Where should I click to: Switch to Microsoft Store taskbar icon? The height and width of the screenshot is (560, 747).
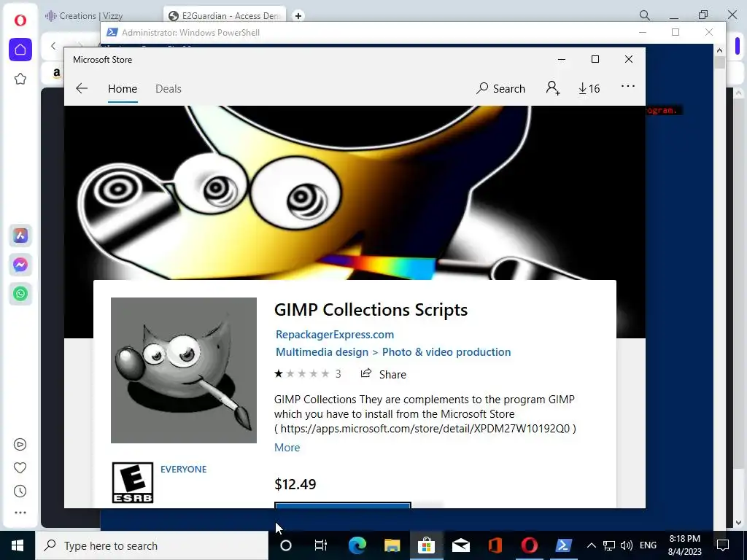(x=426, y=545)
